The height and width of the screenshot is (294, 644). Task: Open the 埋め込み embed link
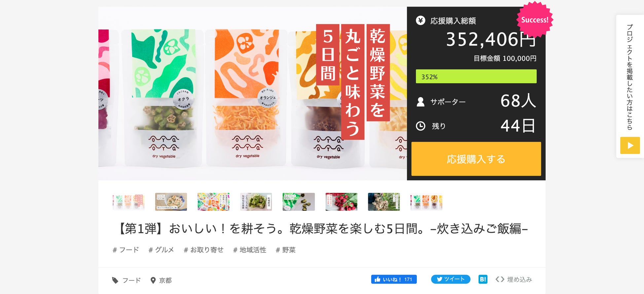click(x=519, y=279)
